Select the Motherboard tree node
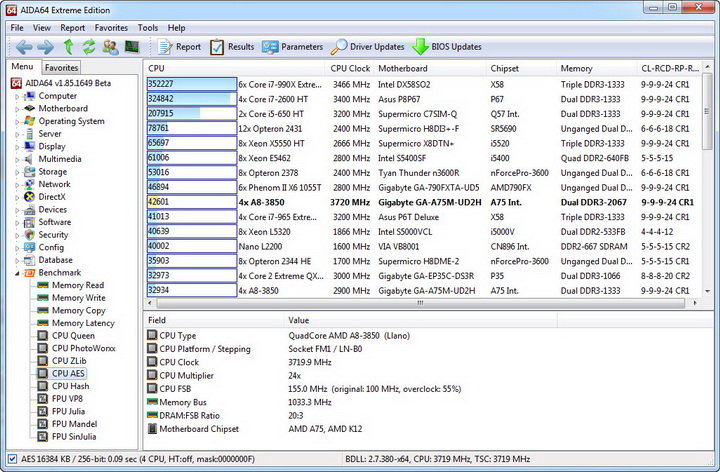Screen dimensions: 720x472 point(63,108)
